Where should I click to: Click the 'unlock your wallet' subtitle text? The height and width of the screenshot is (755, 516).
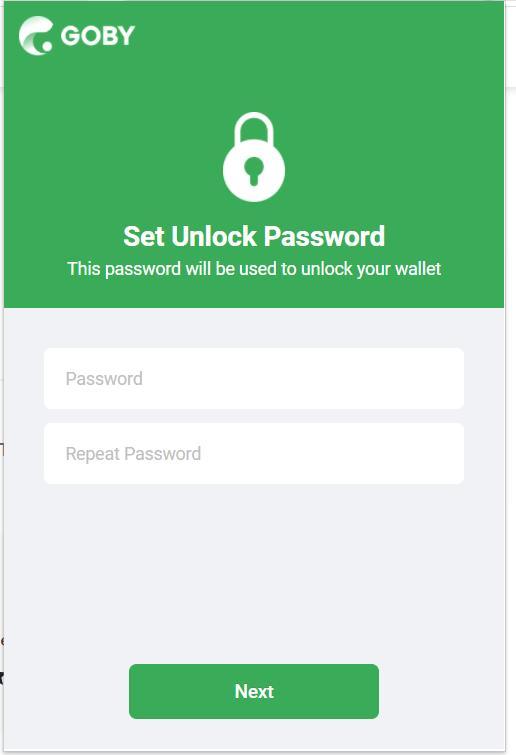coord(371,269)
